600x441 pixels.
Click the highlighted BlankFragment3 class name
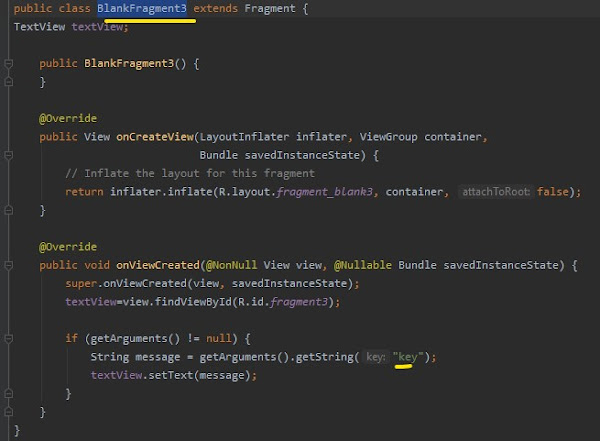pos(141,8)
